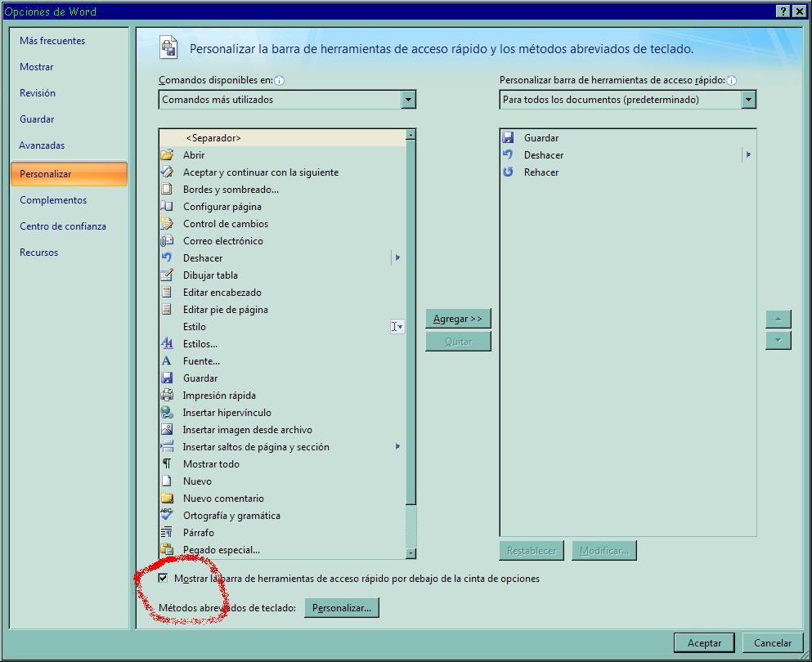Select the Impresión rápida printer icon
The height and width of the screenshot is (662, 812).
(167, 396)
